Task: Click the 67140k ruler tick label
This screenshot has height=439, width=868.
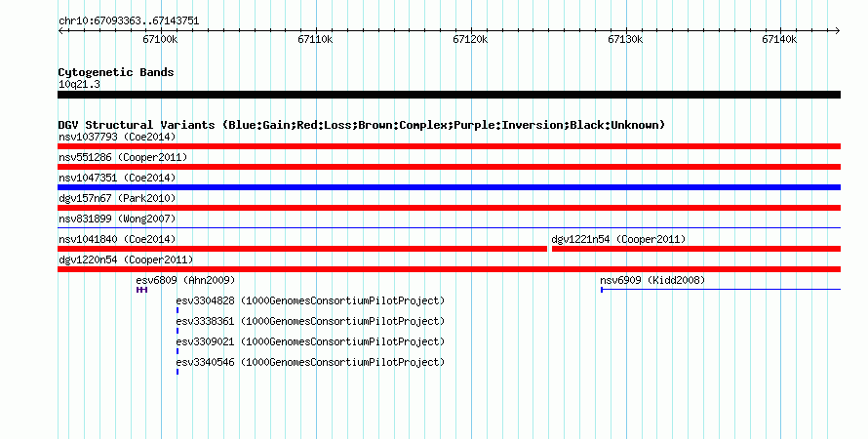Action: click(779, 39)
